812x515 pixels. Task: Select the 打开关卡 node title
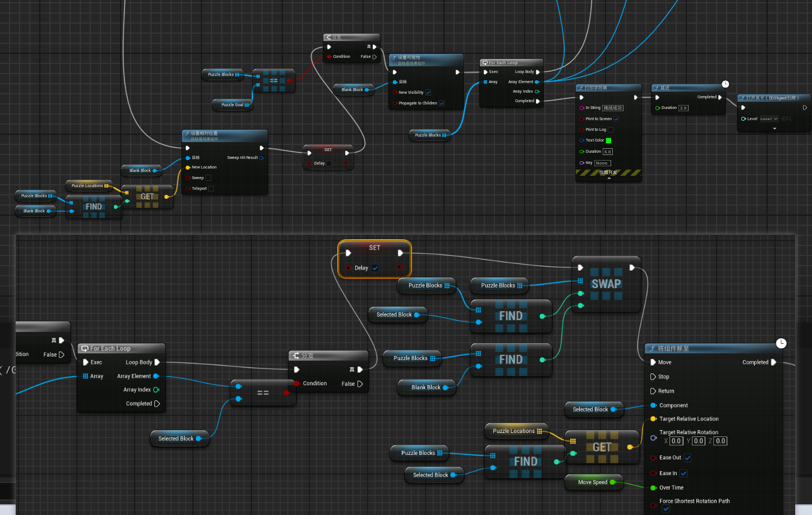773,98
